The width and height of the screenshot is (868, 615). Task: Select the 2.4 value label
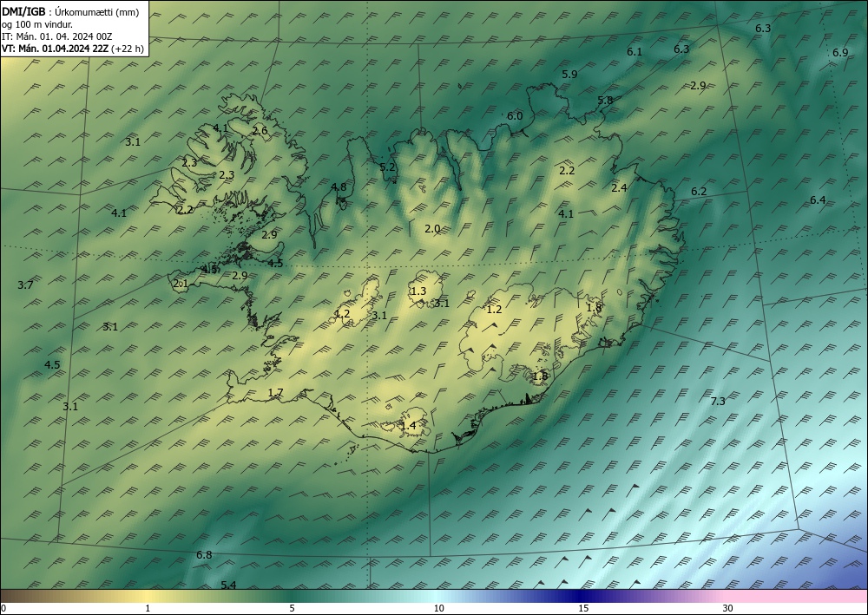[619, 187]
